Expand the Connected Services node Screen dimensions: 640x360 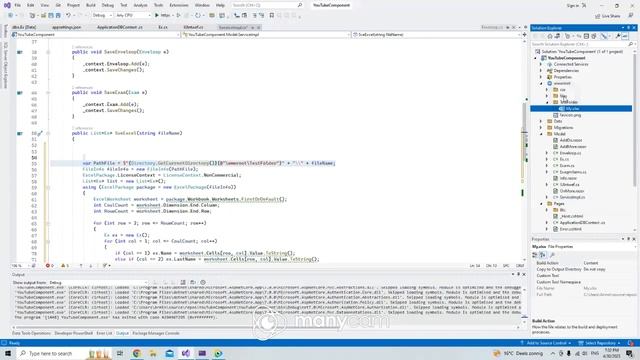click(541, 64)
